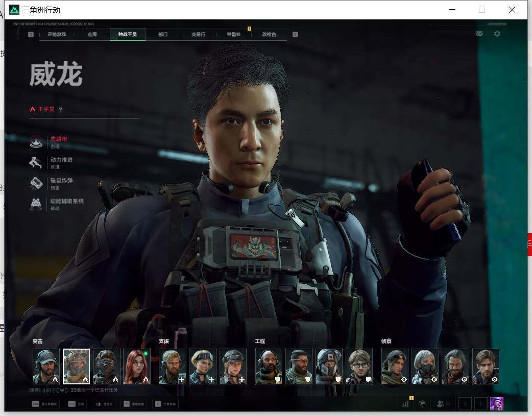The width and height of the screenshot is (532, 416).
Task: Click the third bottom key-hint button
Action: point(104,404)
